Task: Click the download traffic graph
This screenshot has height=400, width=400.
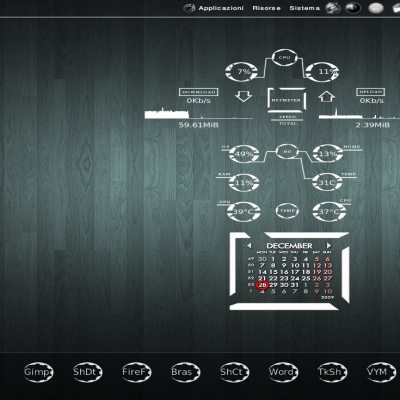Action: [x=199, y=113]
